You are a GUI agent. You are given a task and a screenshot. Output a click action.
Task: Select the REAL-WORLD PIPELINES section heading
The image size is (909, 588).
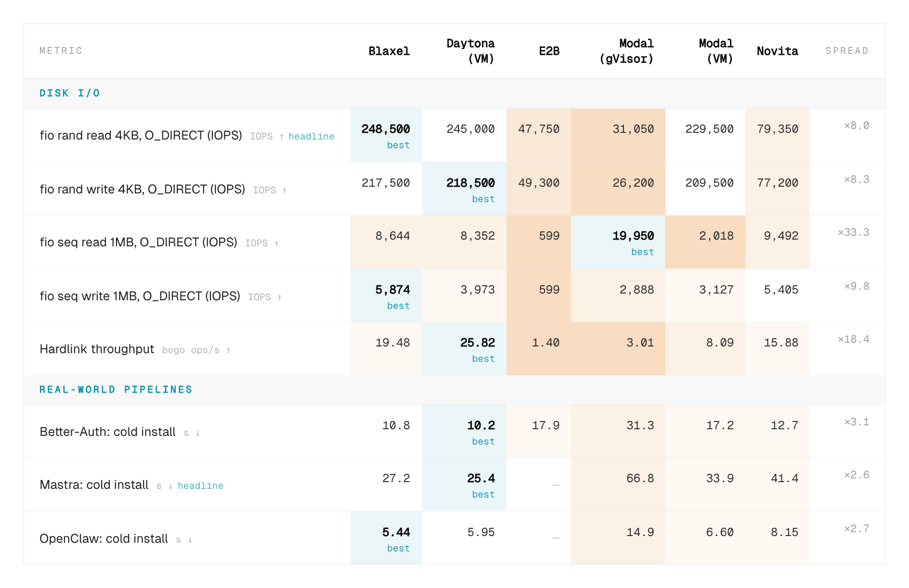116,390
